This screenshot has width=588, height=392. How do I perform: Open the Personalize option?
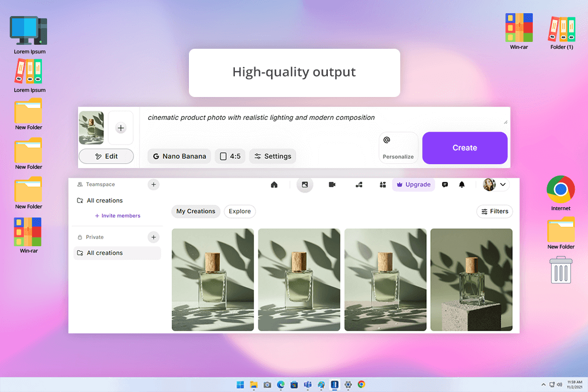pyautogui.click(x=399, y=148)
